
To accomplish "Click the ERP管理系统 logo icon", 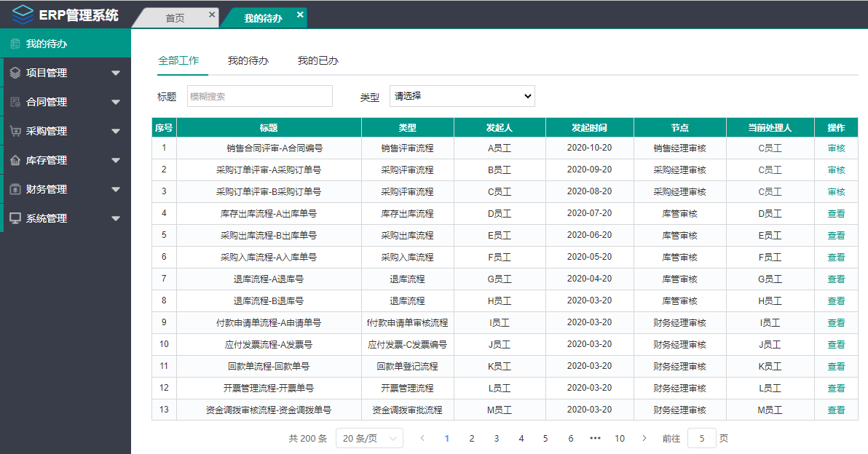I will point(23,15).
